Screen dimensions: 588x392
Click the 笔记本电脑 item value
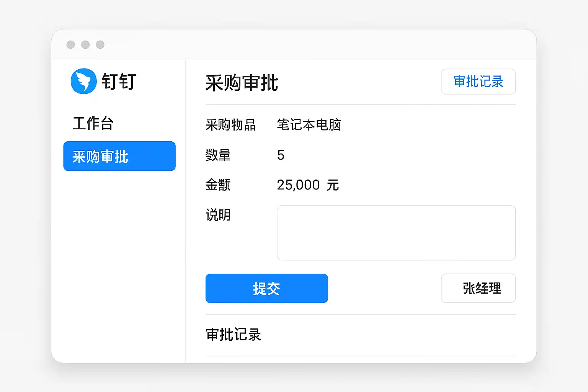(x=309, y=125)
